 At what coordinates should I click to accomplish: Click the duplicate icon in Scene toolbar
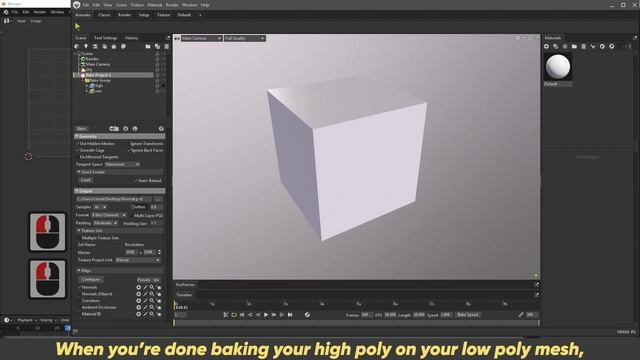point(157,47)
